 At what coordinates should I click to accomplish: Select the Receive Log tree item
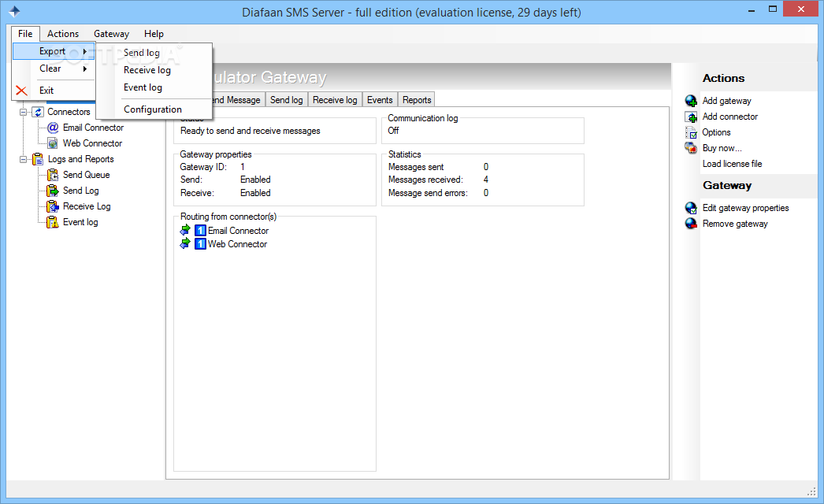(87, 206)
